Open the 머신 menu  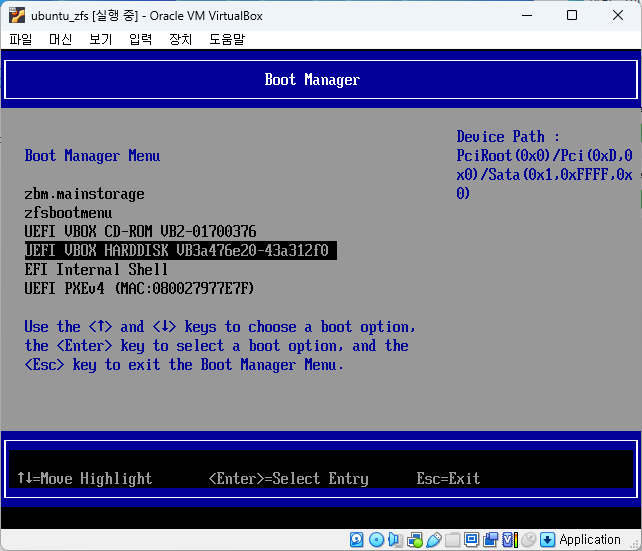click(x=60, y=39)
